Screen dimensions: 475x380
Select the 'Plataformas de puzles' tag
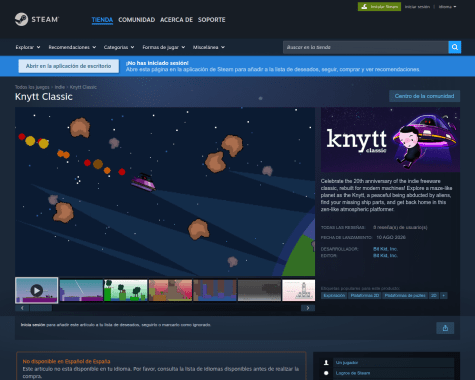(x=405, y=295)
